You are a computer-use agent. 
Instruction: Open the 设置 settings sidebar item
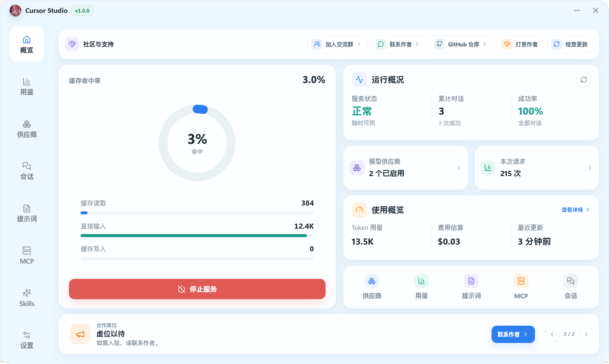(x=27, y=340)
